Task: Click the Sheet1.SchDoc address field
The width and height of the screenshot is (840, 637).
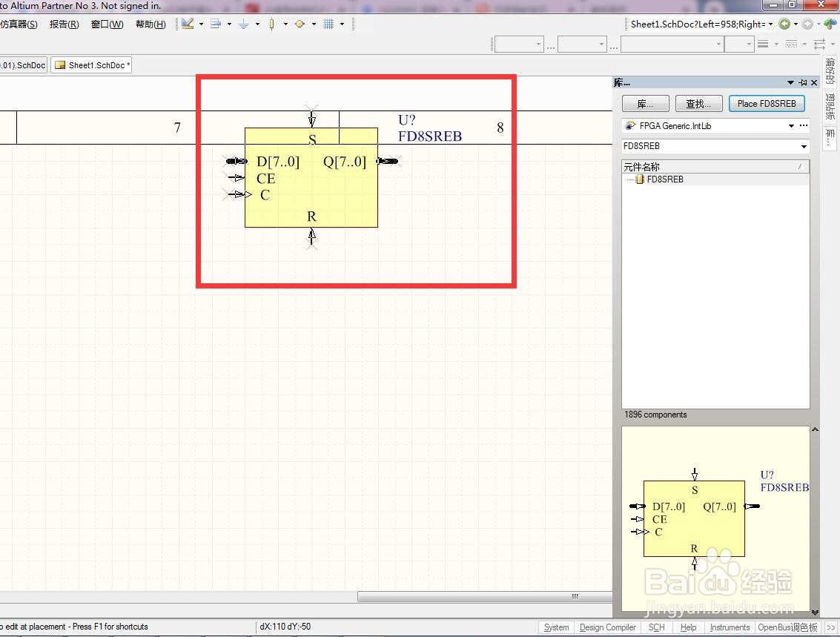Action: coord(697,24)
